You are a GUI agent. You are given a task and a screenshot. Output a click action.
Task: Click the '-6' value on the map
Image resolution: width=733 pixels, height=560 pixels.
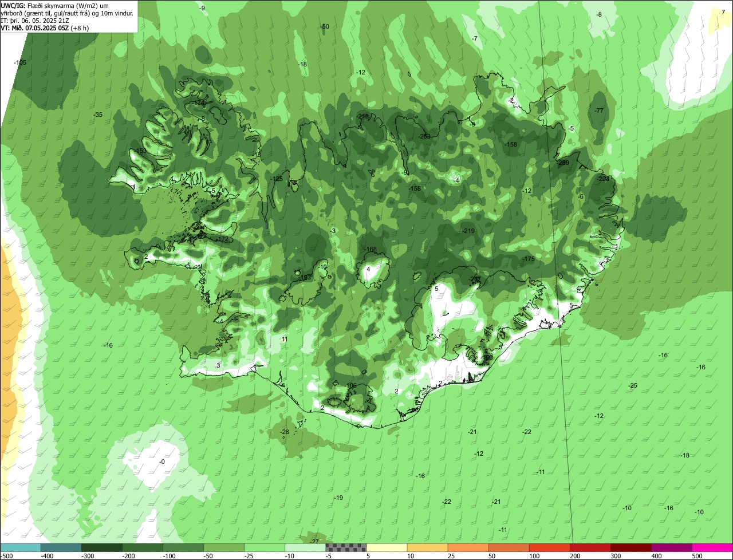[581, 197]
